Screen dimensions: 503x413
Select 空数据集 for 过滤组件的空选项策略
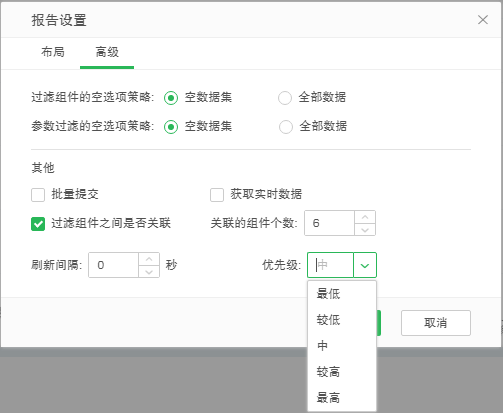coord(171,98)
